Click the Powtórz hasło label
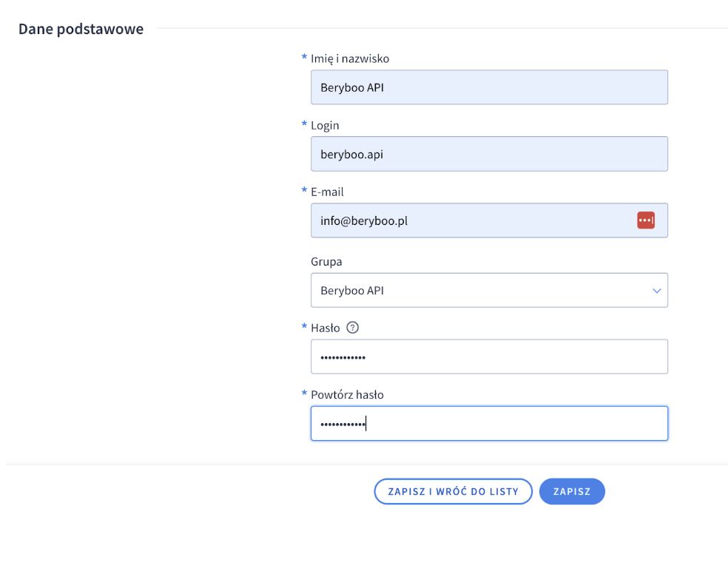Screen dimensions: 728x571 pyautogui.click(x=347, y=395)
